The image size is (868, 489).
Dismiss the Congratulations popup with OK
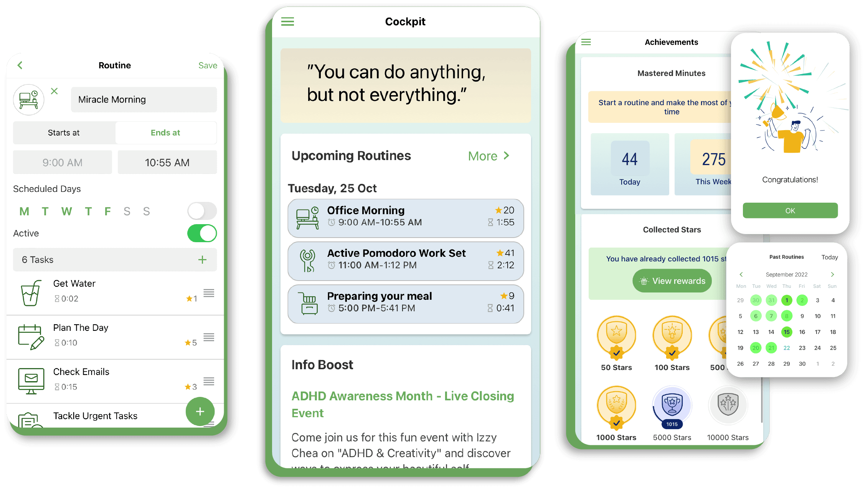pos(790,210)
